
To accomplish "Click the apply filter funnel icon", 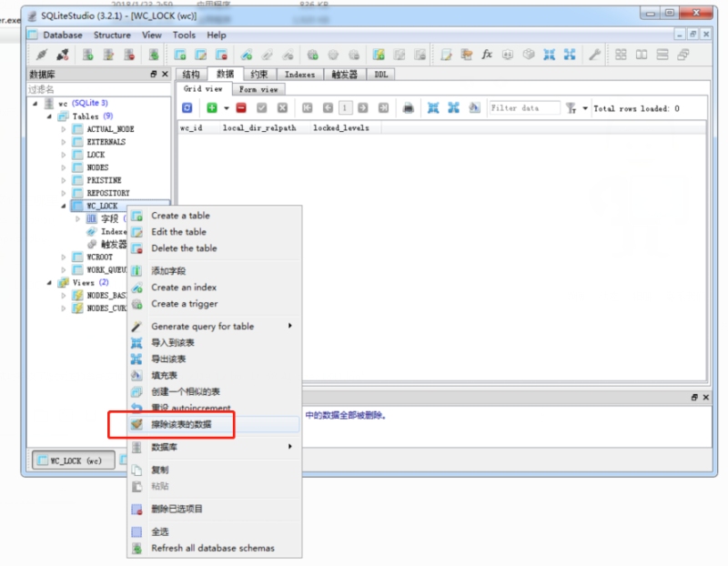I will coord(571,108).
